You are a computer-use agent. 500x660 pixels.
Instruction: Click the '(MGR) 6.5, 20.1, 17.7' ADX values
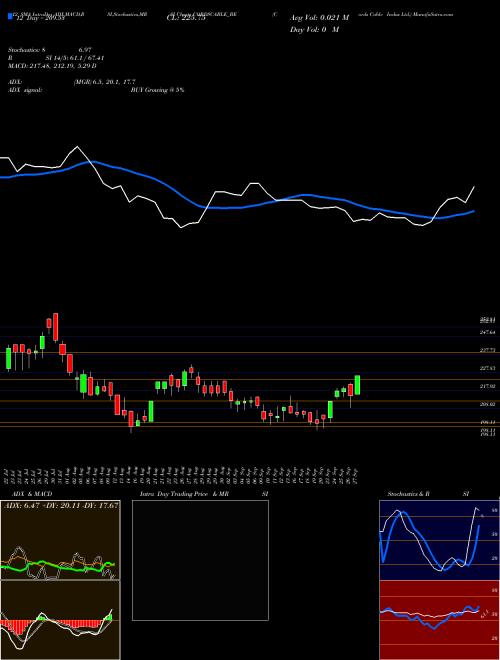[x=104, y=82]
